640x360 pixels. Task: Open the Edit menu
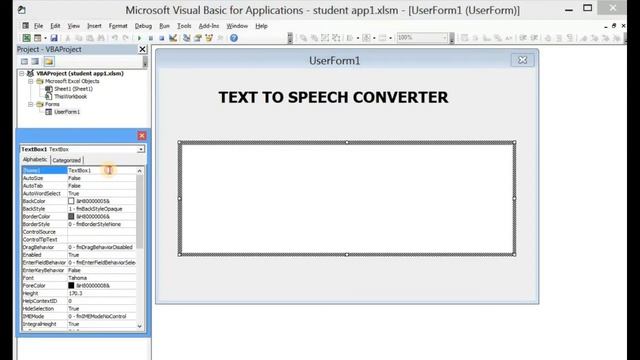click(x=55, y=26)
